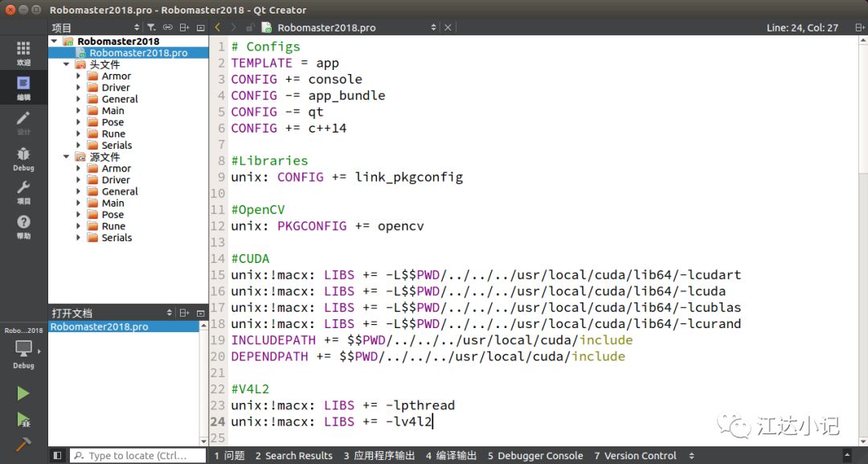Expand the Rune folder under 源文件

(78, 226)
